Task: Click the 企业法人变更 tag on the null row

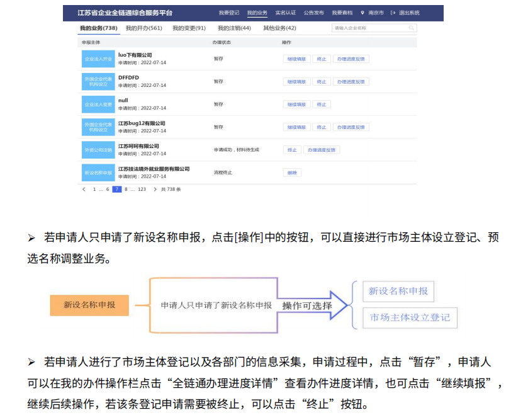Action: 98,105
